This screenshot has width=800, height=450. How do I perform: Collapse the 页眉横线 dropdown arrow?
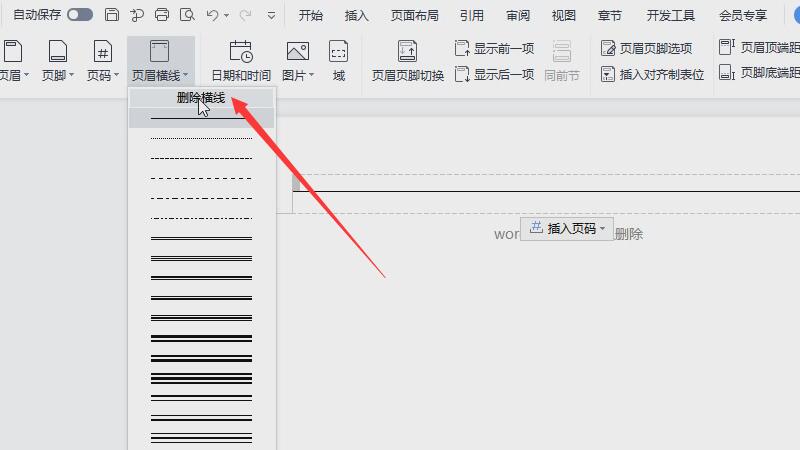[x=186, y=76]
